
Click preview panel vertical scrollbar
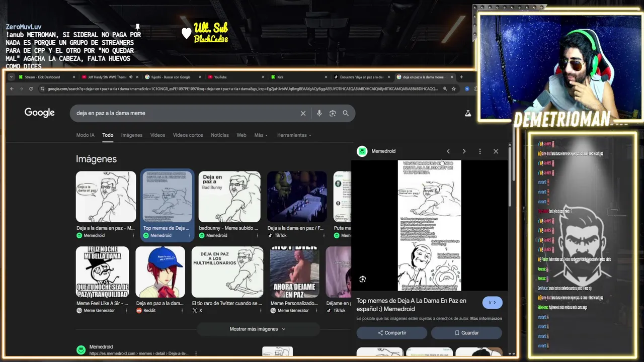(x=510, y=176)
